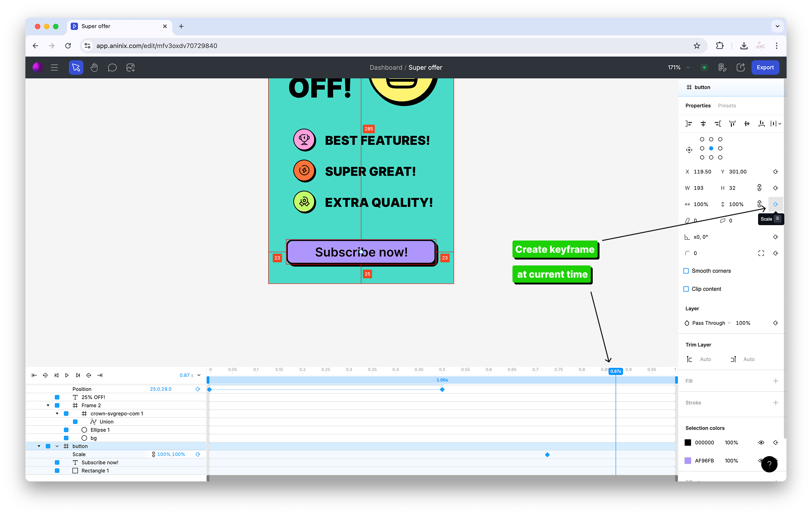Bookmark this page with star
This screenshot has height=515, width=812.
[697, 46]
